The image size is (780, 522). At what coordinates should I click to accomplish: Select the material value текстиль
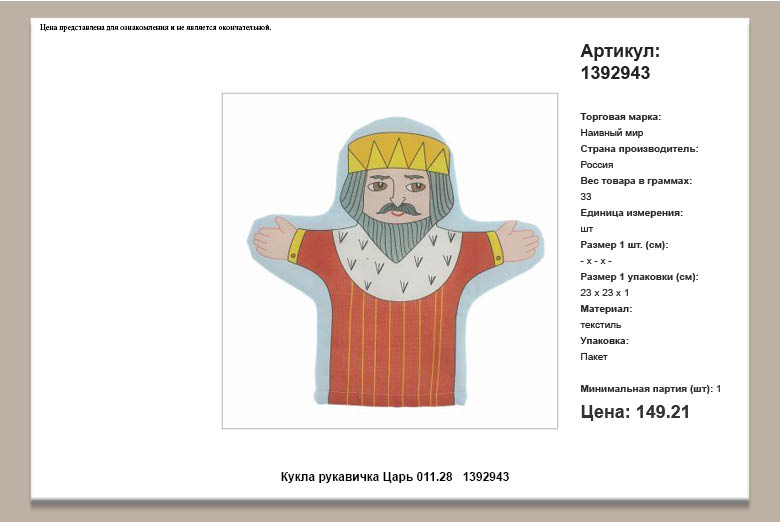pos(600,325)
